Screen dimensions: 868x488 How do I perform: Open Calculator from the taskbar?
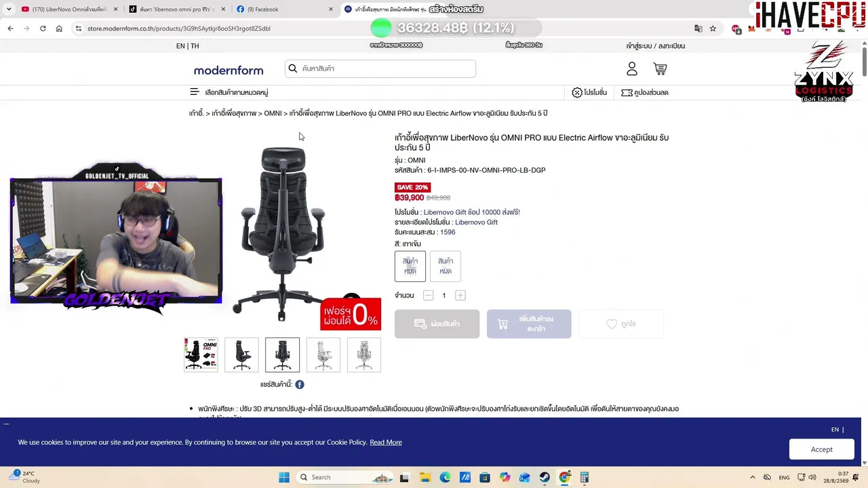pyautogui.click(x=584, y=477)
